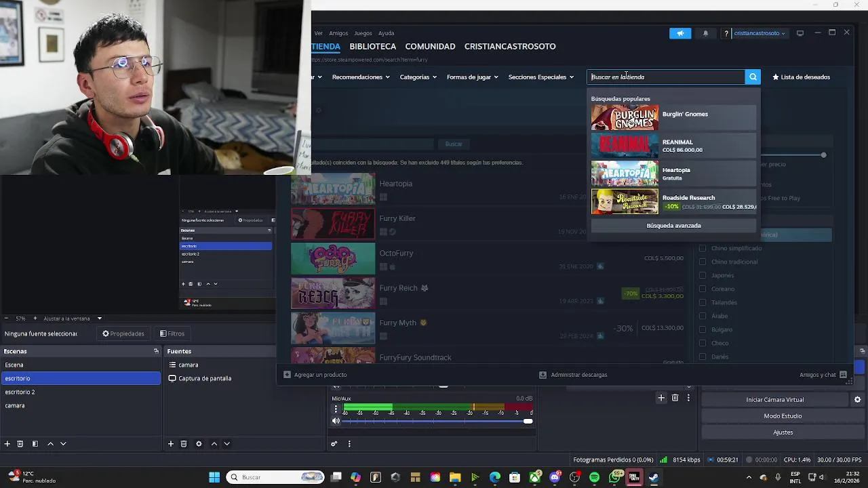Open OBS preview zoom Ajustar a la ventana dropdown
Screen dimensions: 868x488
73,319
